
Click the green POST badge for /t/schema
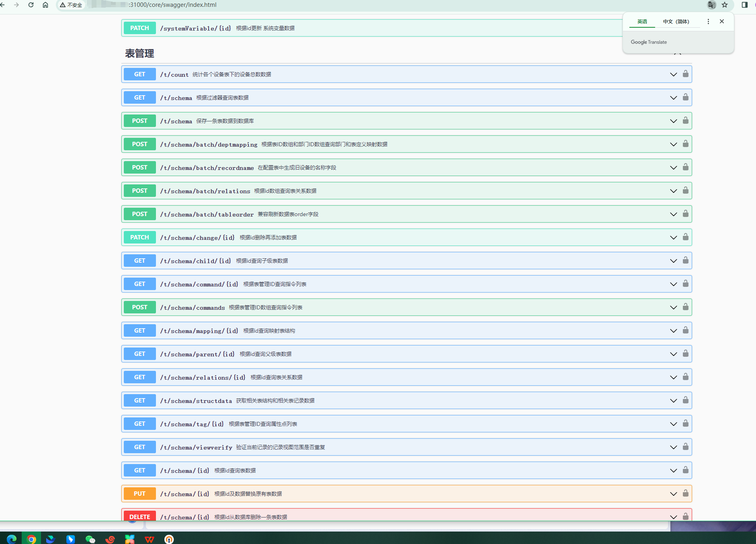139,121
